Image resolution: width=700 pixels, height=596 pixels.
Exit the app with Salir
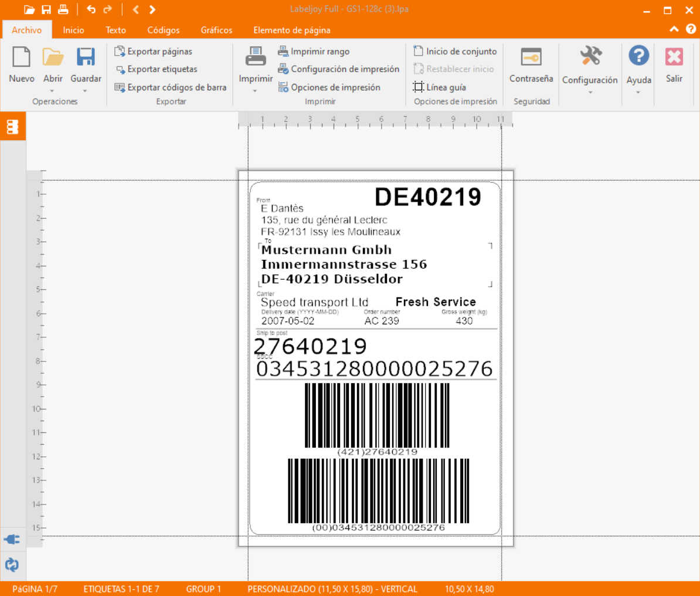point(674,65)
